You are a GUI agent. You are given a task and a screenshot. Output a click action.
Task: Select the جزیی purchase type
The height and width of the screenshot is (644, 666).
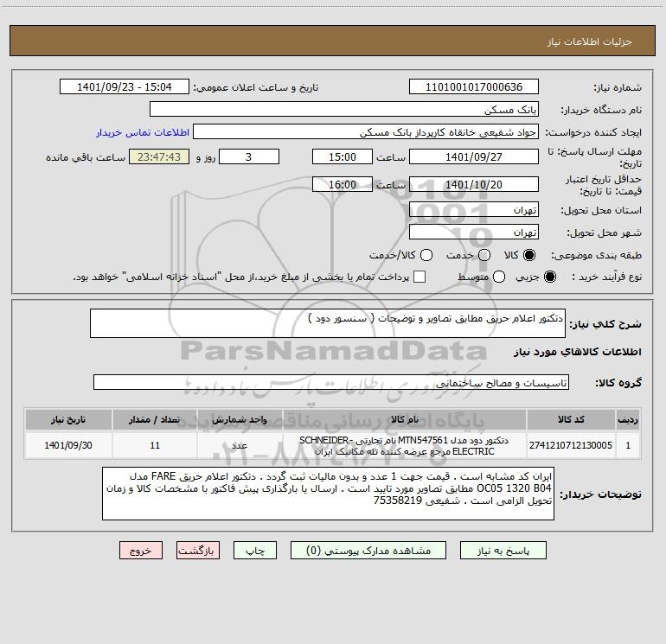click(x=550, y=277)
